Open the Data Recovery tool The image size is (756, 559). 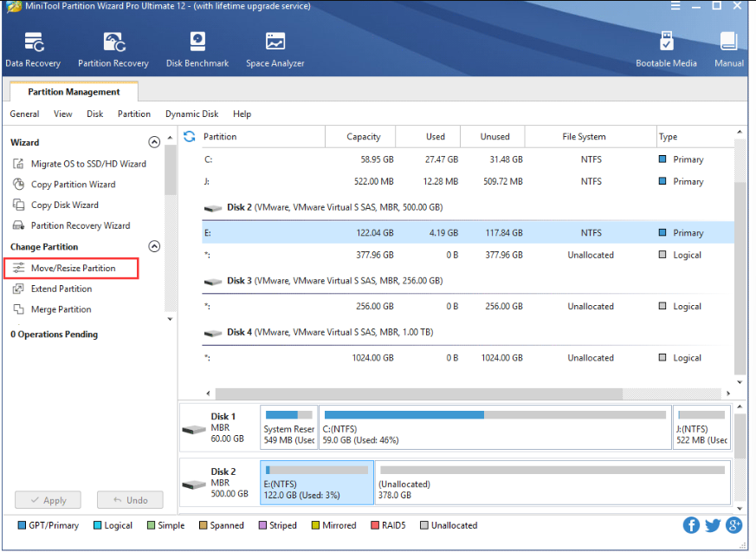[x=33, y=49]
